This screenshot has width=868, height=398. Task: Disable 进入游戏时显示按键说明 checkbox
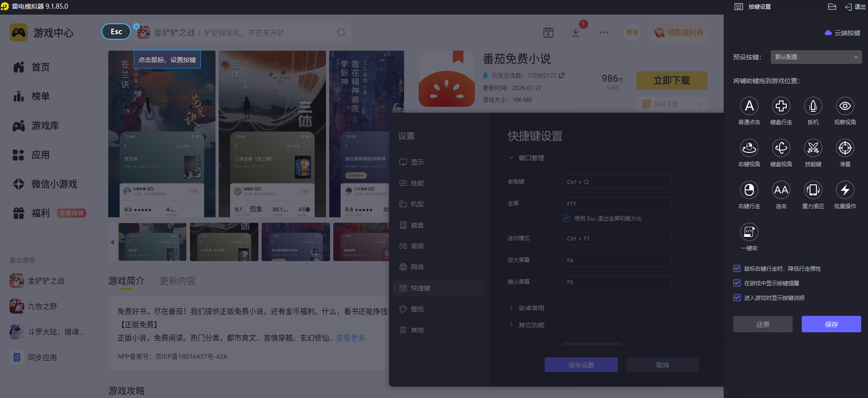pyautogui.click(x=737, y=298)
